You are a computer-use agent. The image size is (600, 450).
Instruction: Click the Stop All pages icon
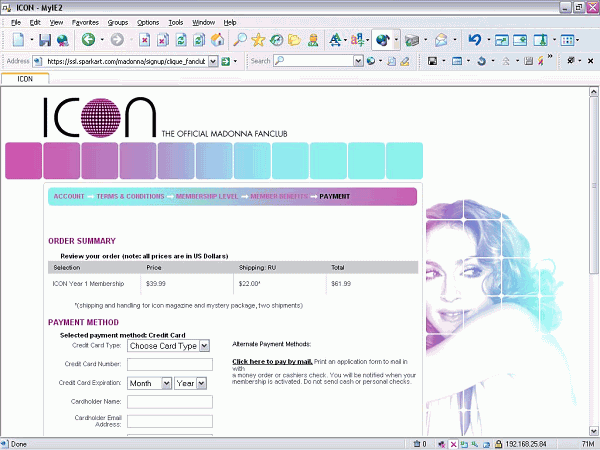(163, 40)
